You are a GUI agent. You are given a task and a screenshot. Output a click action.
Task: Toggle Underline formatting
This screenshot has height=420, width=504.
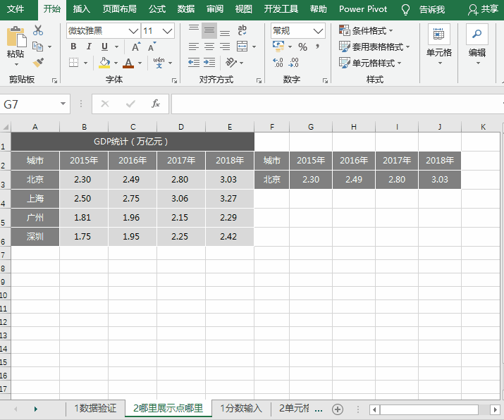tap(105, 47)
